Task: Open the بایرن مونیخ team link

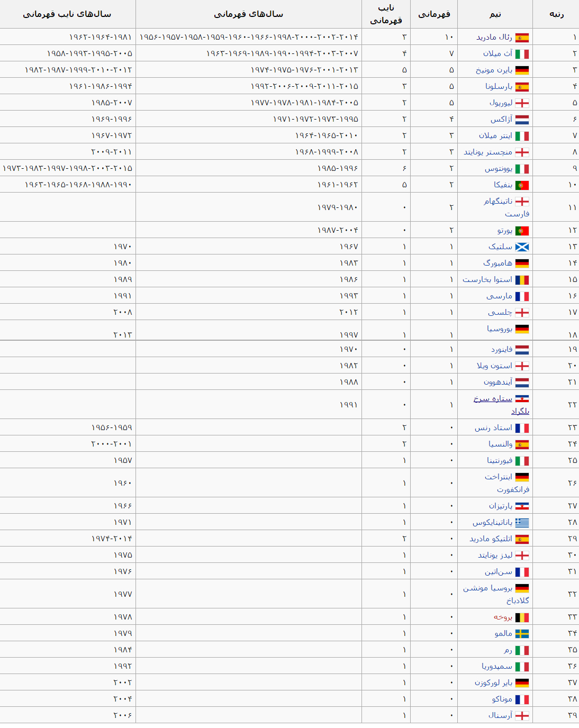Action: [x=494, y=70]
